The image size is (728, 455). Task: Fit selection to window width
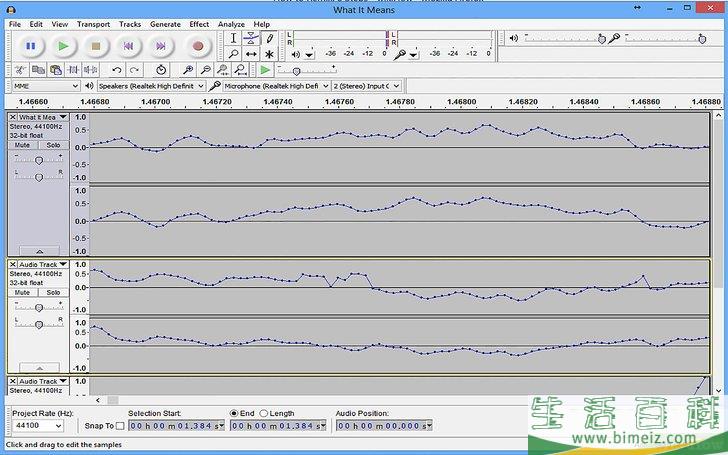point(223,70)
